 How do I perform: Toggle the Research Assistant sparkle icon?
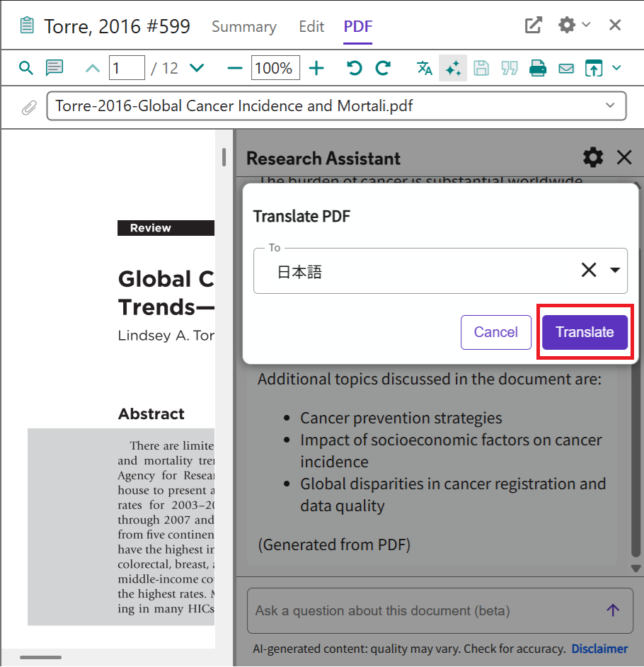coord(453,68)
